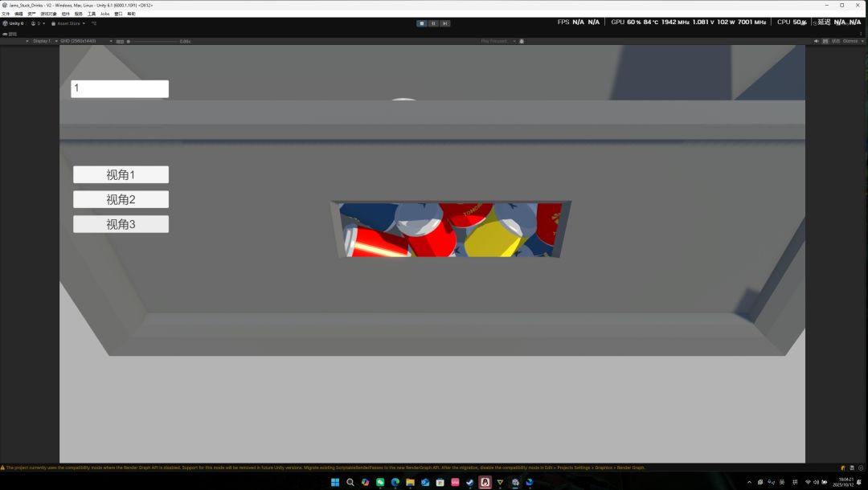Open File Explorer from taskbar
Viewport: 868px width, 490px height.
(x=410, y=482)
